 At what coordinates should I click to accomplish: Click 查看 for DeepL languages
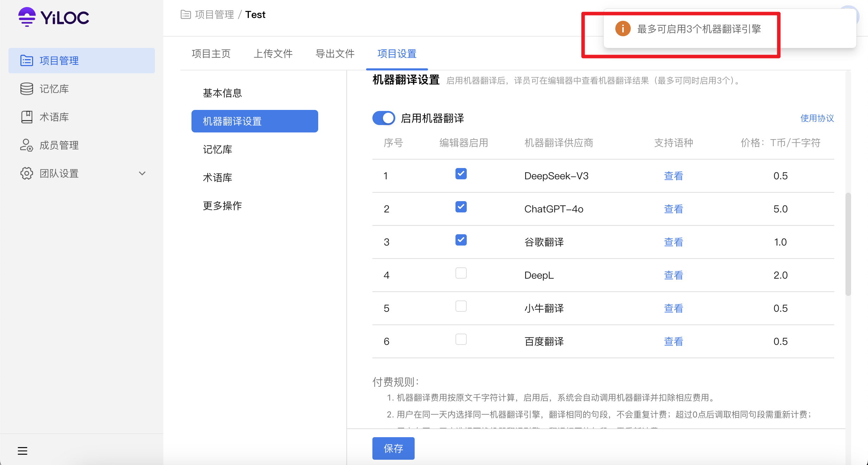(x=674, y=275)
